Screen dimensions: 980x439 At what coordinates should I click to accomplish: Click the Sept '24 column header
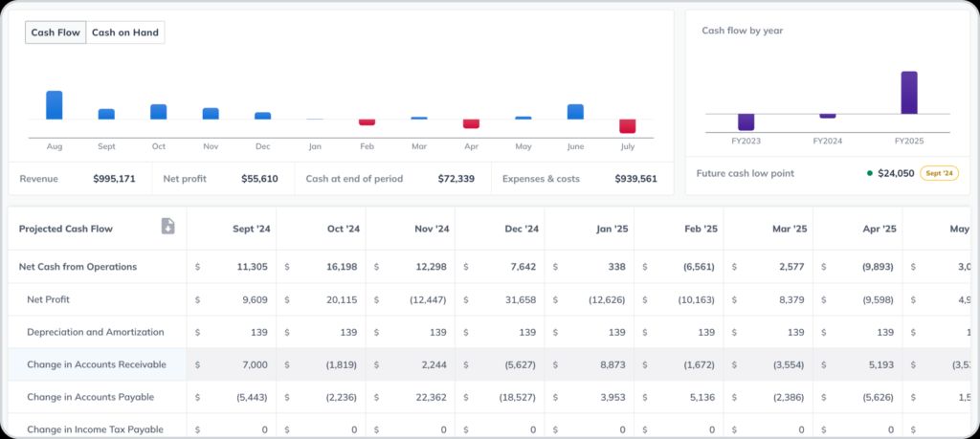coord(251,230)
